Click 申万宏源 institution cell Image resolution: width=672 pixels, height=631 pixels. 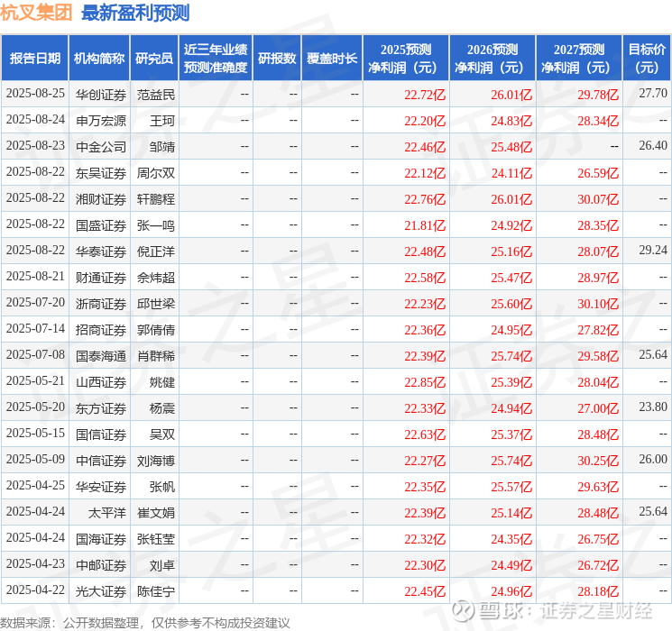point(101,121)
